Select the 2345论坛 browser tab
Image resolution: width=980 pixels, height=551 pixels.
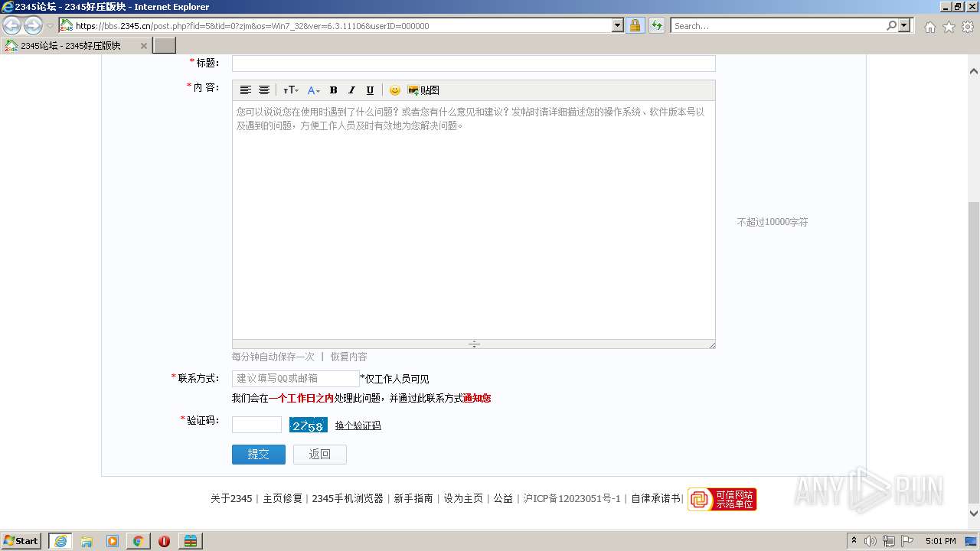pyautogui.click(x=76, y=46)
